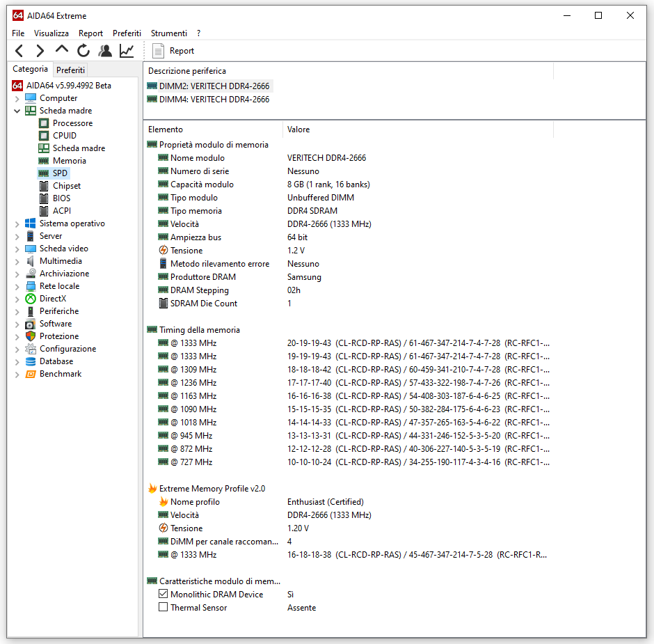Image resolution: width=654 pixels, height=644 pixels.
Task: Select the ACPI icon in the tree
Action: [x=43, y=211]
